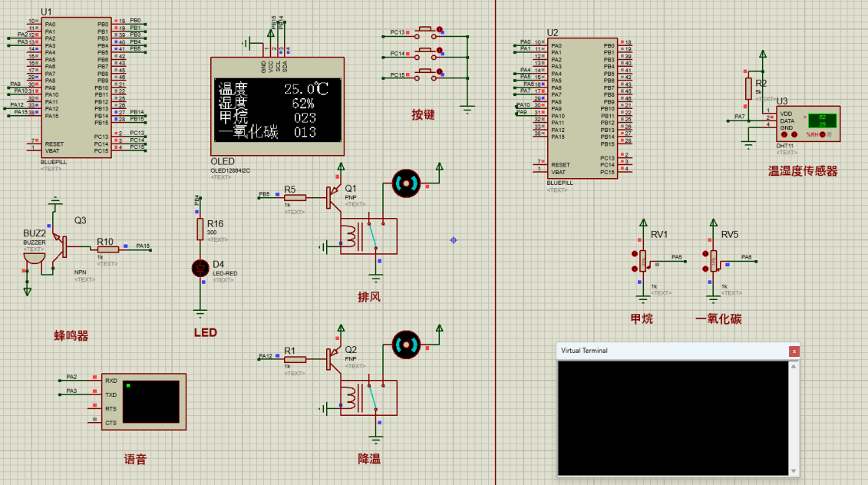Select the Q1 PNP transistor

334,197
